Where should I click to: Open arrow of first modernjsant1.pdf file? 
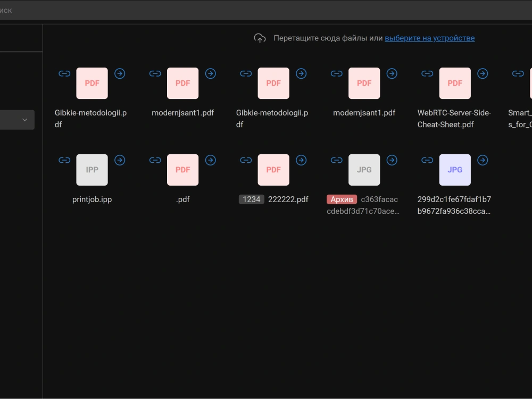tap(210, 73)
